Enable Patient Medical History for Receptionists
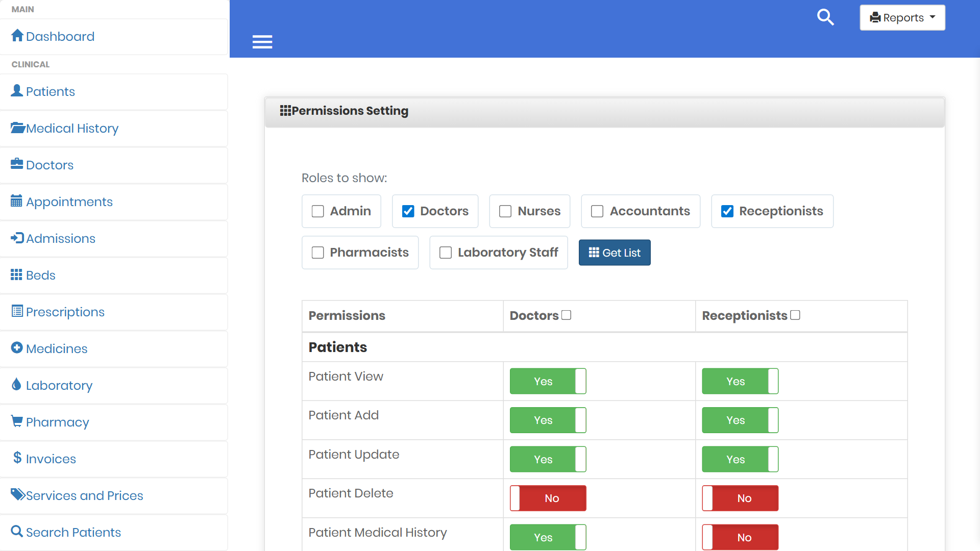The width and height of the screenshot is (980, 551). (740, 537)
